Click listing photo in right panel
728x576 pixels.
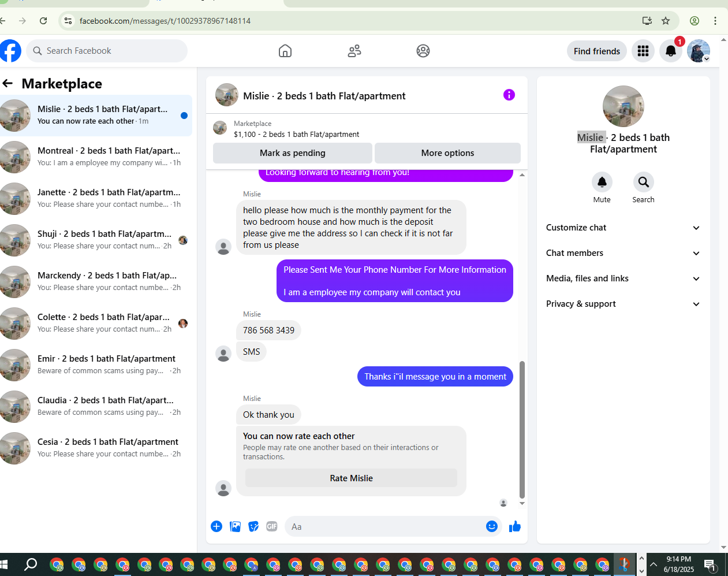click(x=624, y=106)
